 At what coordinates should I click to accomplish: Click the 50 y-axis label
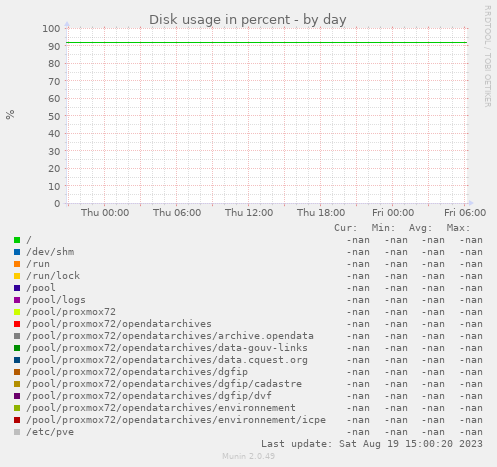click(x=54, y=116)
